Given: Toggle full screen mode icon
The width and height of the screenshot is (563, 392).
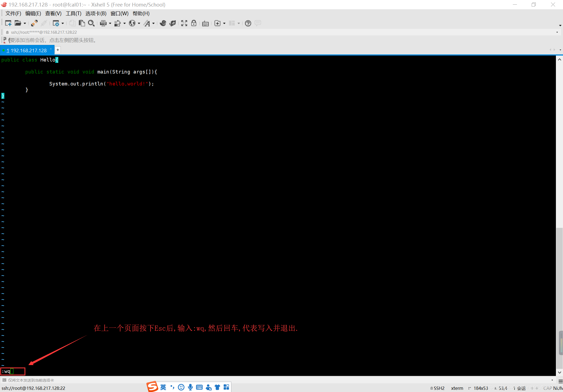Looking at the screenshot, I should click(x=184, y=23).
